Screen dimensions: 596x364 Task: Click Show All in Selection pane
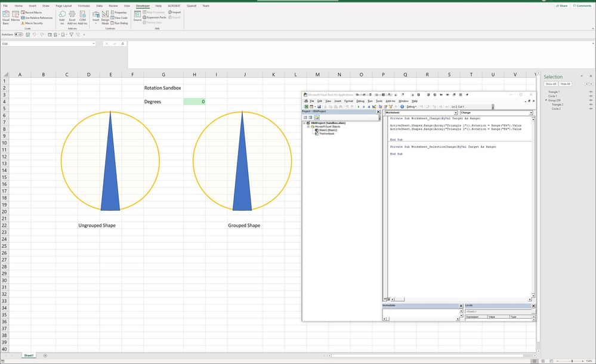pyautogui.click(x=551, y=84)
